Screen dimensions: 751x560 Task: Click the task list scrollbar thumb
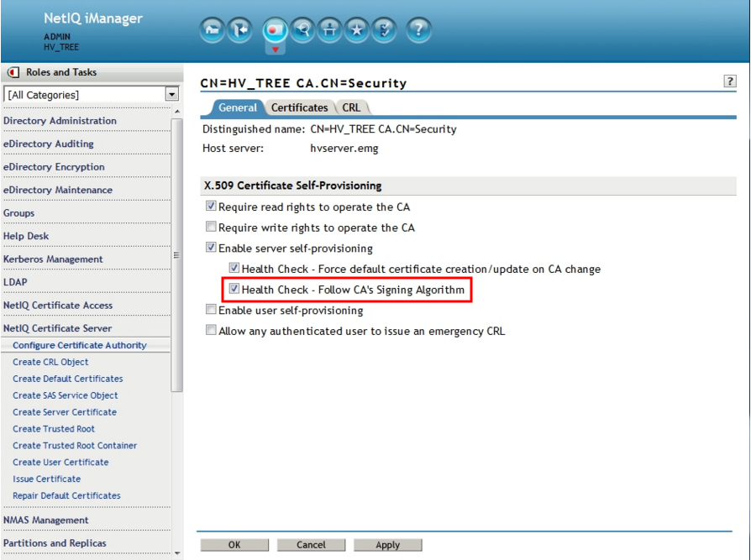[176, 255]
